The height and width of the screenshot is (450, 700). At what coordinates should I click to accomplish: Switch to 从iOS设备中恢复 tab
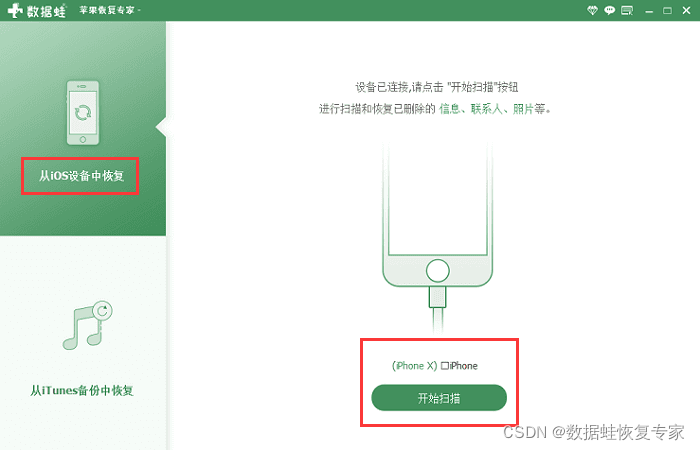(81, 176)
